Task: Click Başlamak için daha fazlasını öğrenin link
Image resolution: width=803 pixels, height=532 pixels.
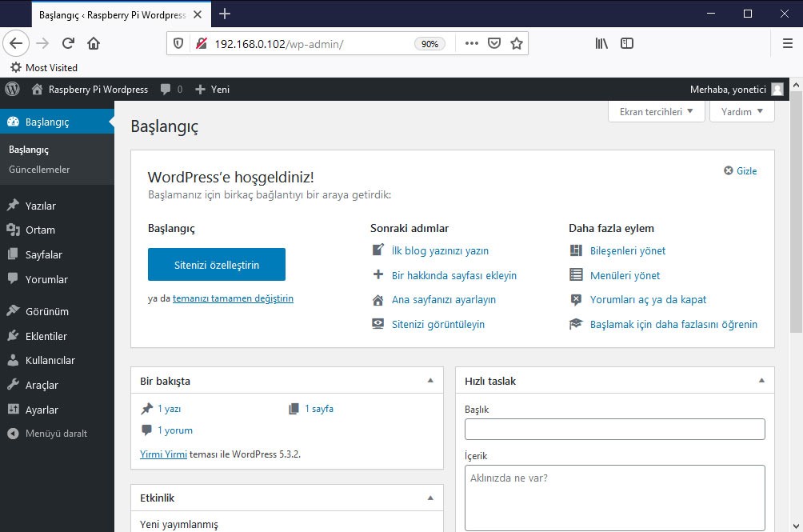Action: click(x=673, y=324)
